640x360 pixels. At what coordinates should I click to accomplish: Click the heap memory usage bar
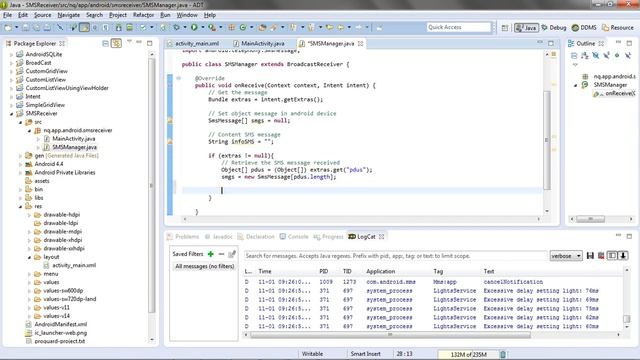click(x=468, y=354)
